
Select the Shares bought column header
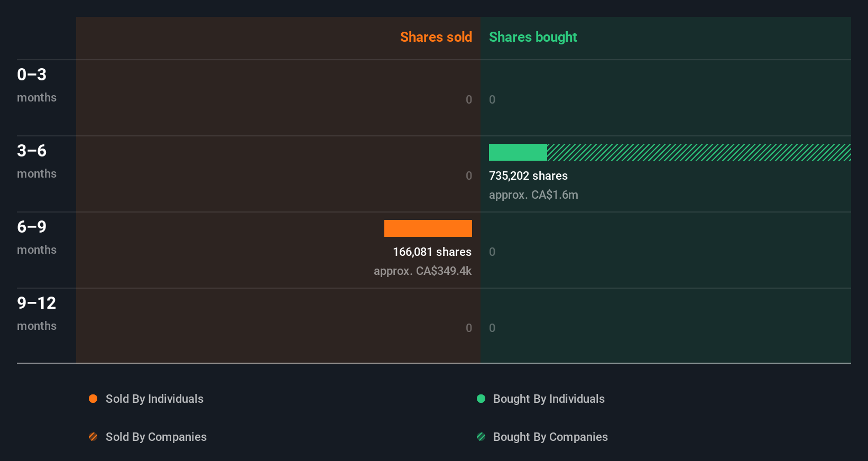(x=533, y=37)
